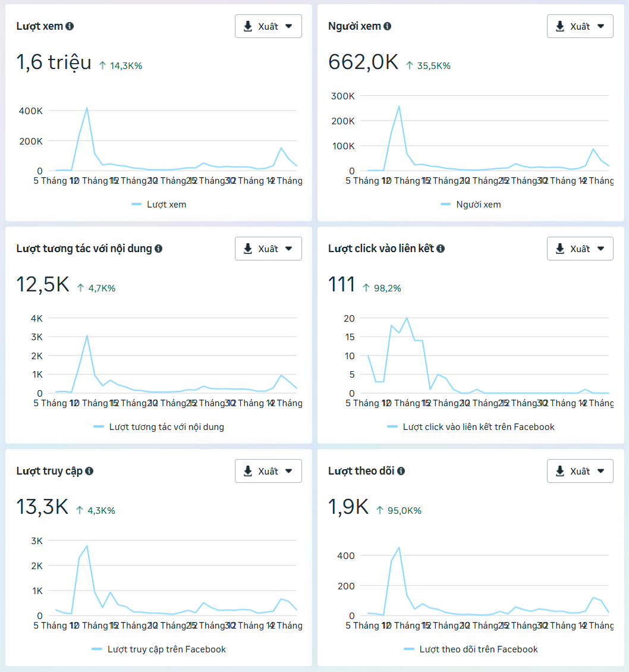
Task: Toggle Người xem legend entry
Action: (478, 205)
